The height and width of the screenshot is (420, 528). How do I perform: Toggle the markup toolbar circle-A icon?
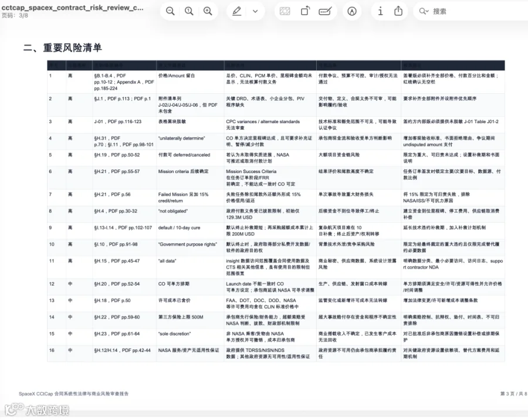pyautogui.click(x=352, y=12)
